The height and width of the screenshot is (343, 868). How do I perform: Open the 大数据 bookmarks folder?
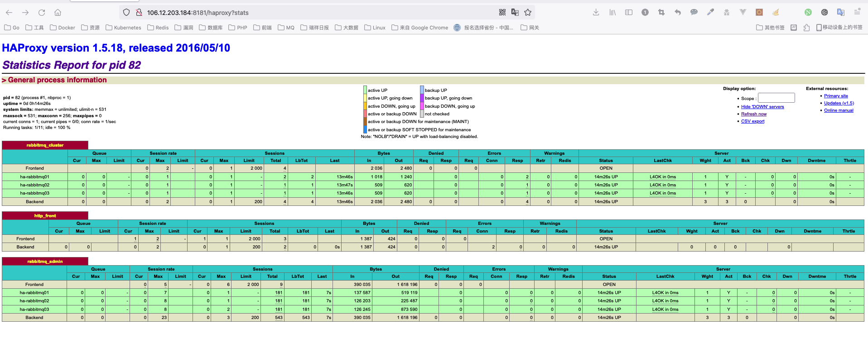(x=346, y=28)
